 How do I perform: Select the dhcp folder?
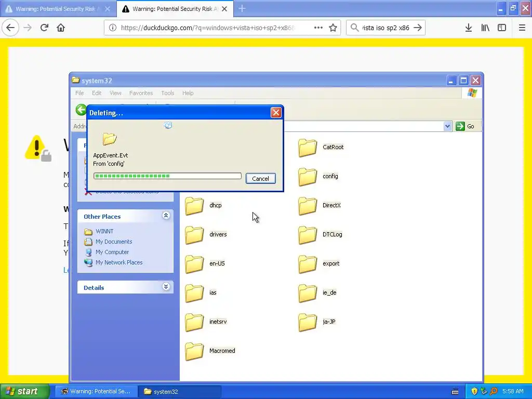click(x=204, y=206)
